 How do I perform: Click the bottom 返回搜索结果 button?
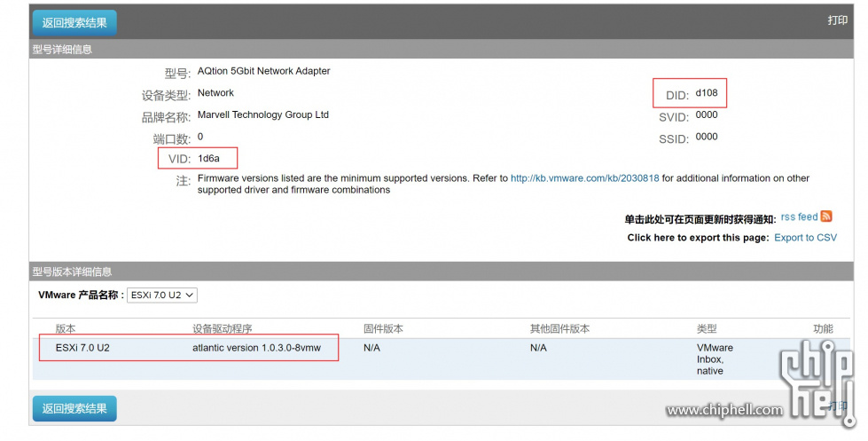[x=74, y=408]
